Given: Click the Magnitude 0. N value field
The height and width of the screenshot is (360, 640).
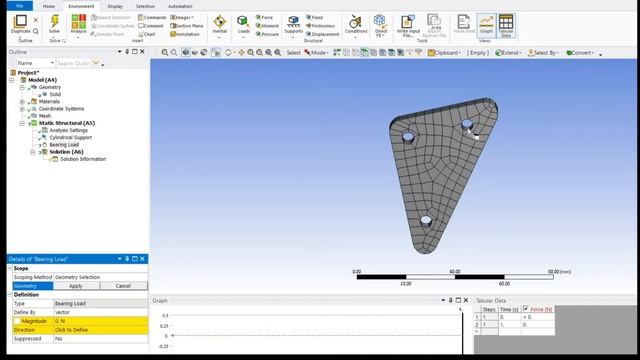Looking at the screenshot, I should (x=100, y=321).
